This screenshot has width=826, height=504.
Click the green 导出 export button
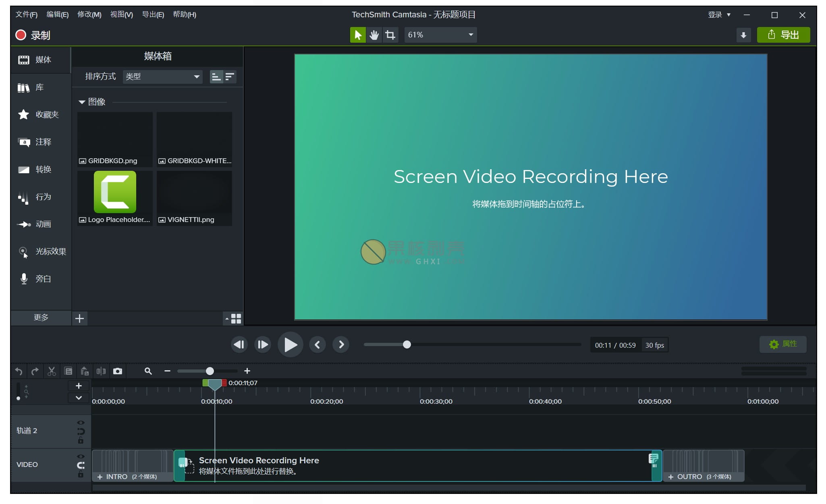783,35
